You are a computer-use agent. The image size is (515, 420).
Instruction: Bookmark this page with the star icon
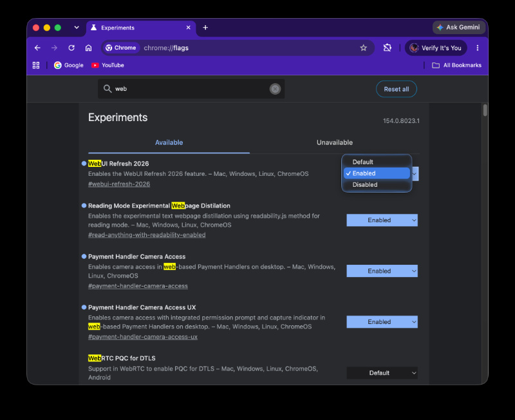363,48
